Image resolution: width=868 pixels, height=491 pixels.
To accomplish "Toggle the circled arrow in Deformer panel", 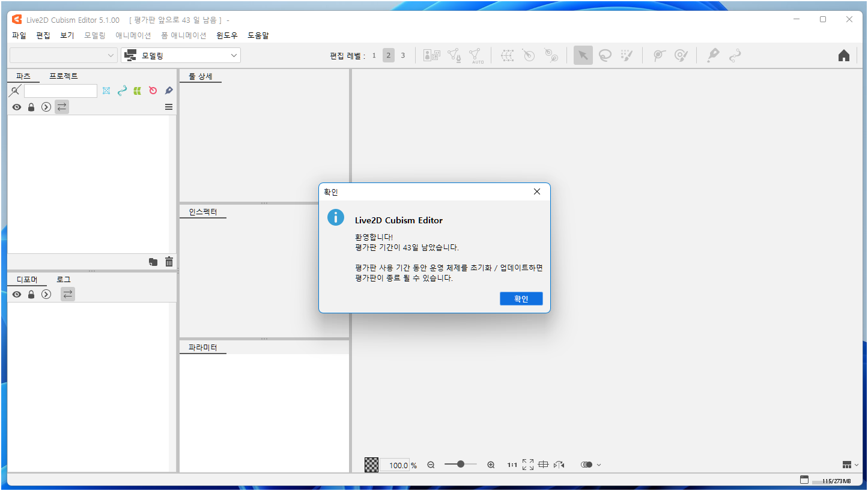I will coord(46,295).
